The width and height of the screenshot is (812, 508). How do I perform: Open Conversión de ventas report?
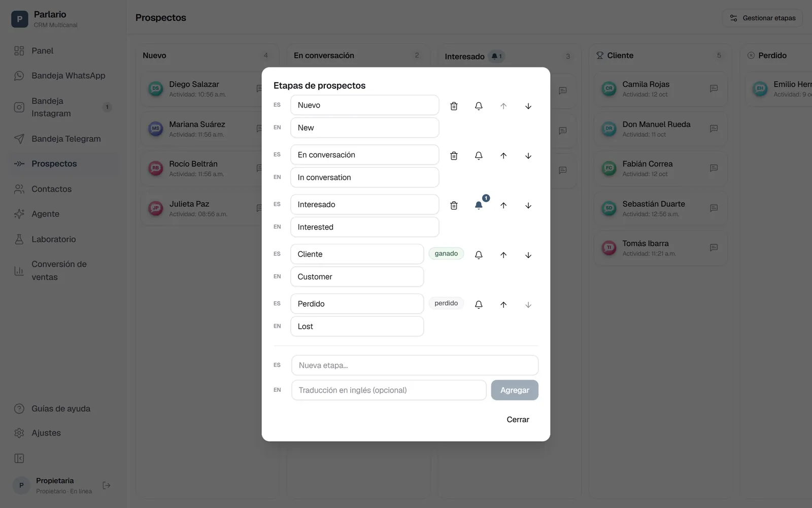pyautogui.click(x=63, y=271)
